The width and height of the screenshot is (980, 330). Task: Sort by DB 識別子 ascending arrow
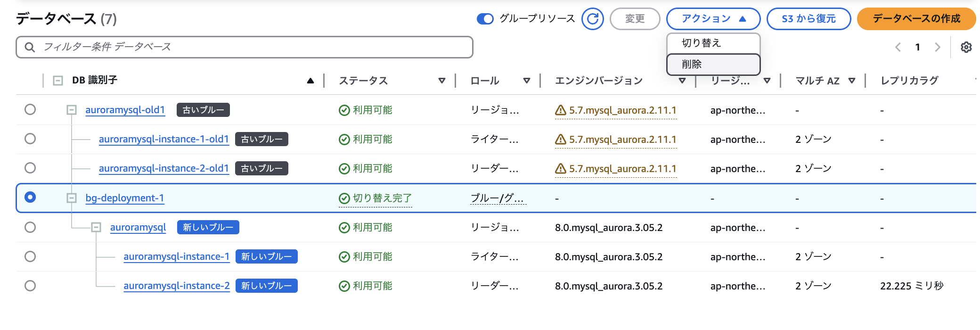(x=310, y=81)
